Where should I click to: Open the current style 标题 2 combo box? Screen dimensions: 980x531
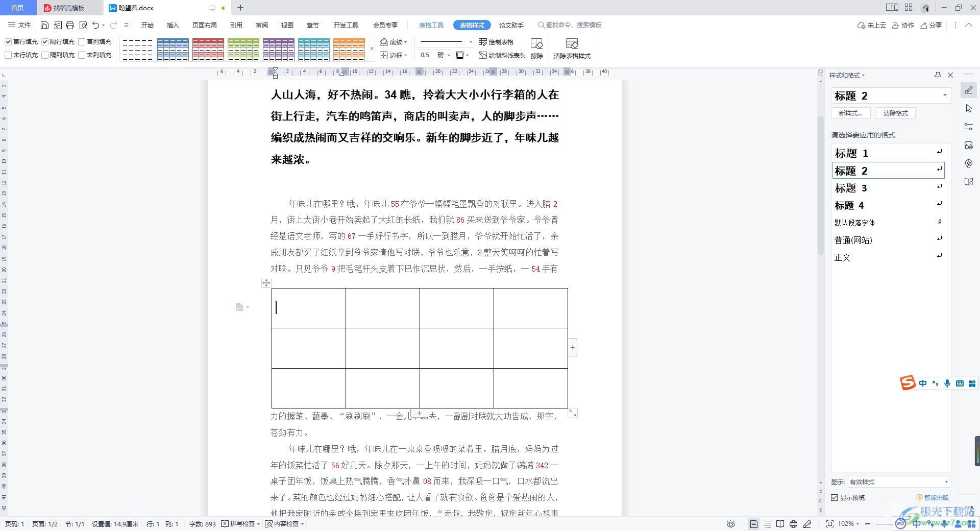pos(891,95)
